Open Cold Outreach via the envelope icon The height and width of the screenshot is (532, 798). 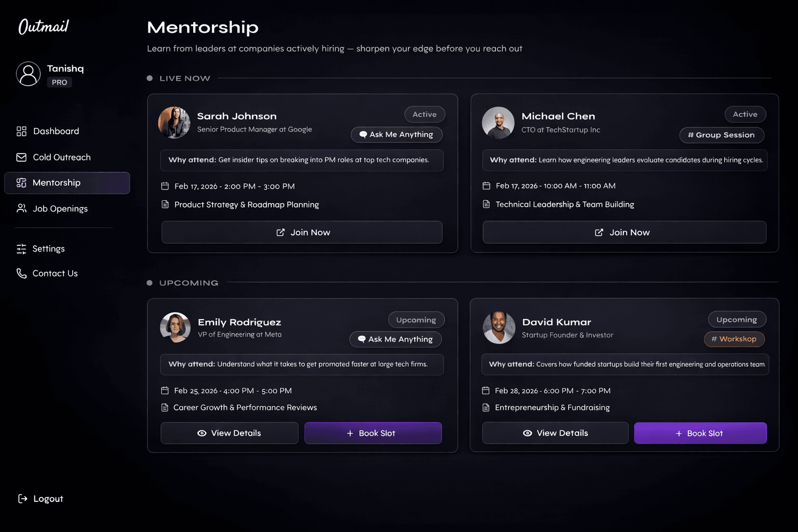point(21,157)
